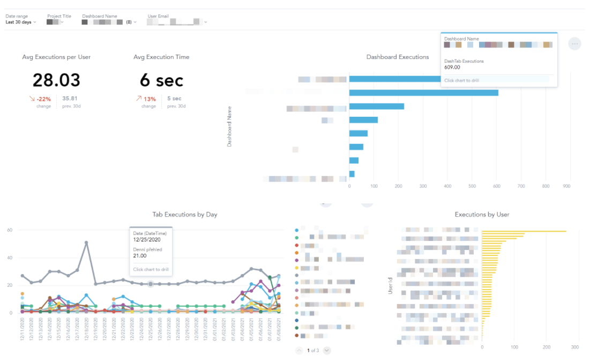Go to previous legend page

299,350
